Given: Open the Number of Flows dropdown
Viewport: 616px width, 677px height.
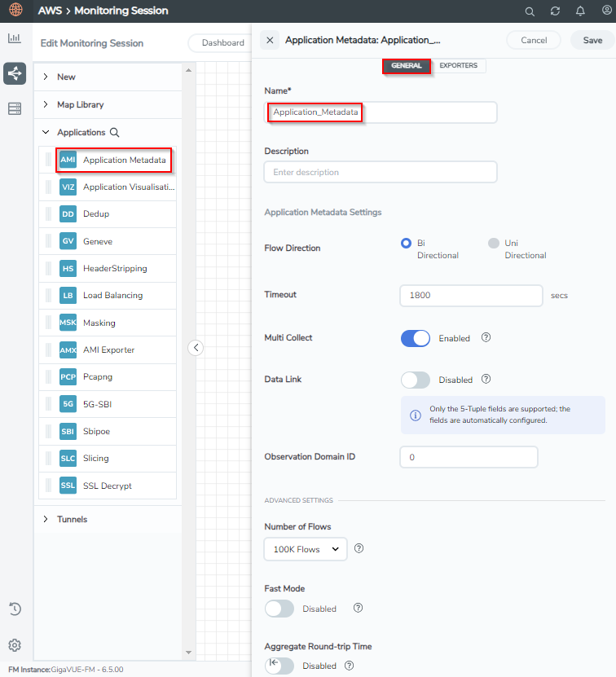Looking at the screenshot, I should pos(306,549).
